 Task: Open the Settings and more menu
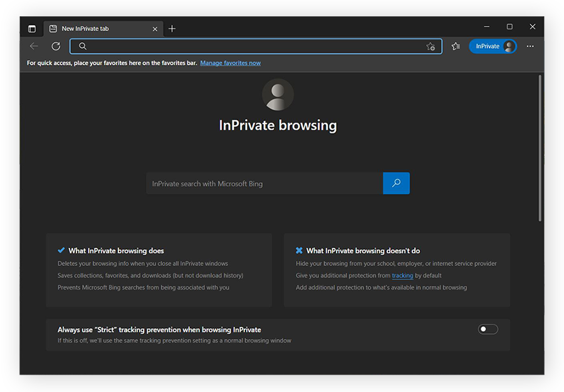530,46
